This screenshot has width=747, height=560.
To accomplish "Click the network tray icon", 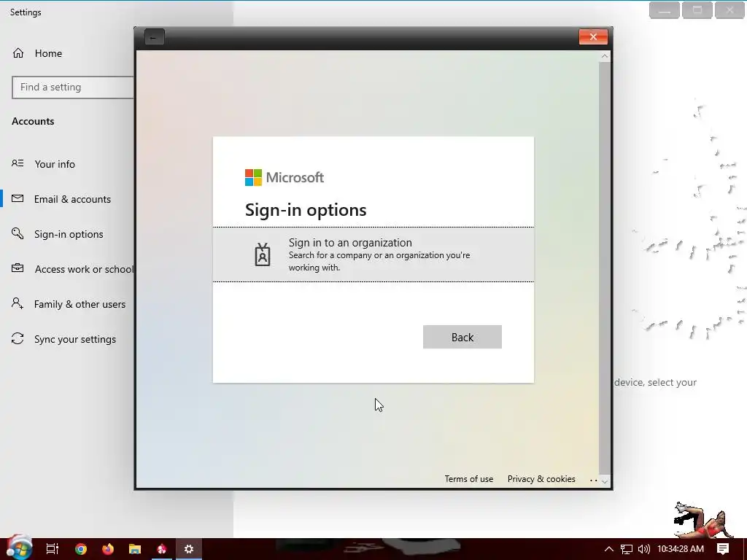I will coord(627,549).
